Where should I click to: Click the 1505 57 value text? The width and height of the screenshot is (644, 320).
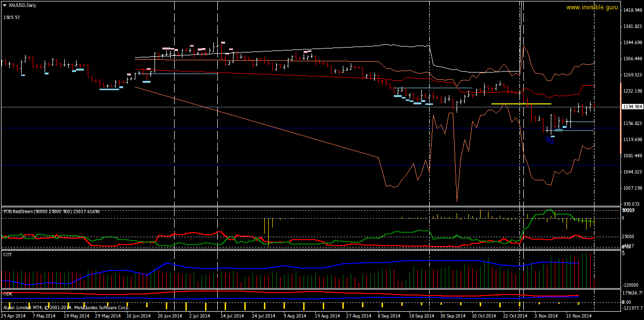[11, 17]
